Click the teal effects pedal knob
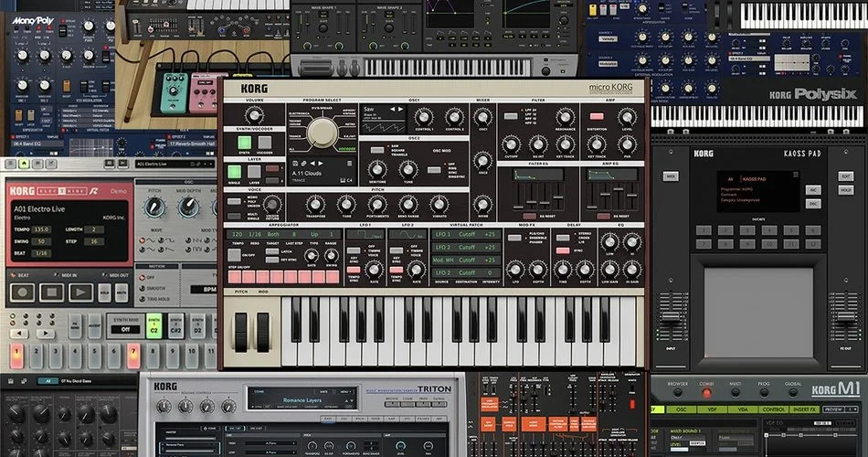Image resolution: width=868 pixels, height=457 pixels. tap(174, 91)
